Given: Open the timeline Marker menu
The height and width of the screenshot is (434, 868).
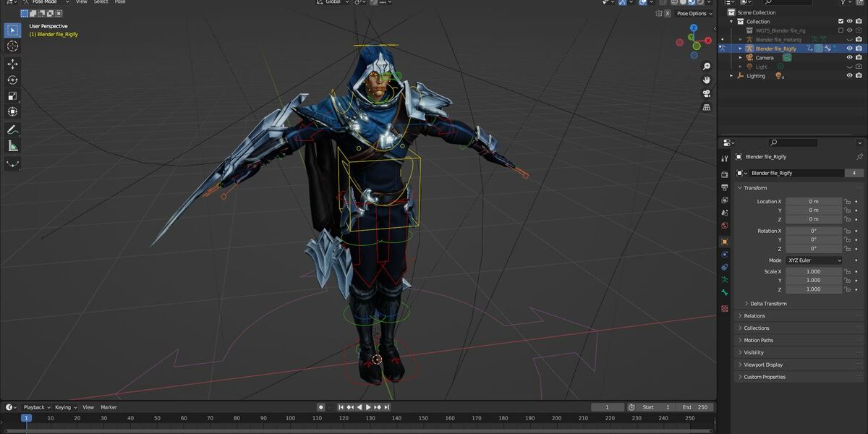Looking at the screenshot, I should point(109,407).
